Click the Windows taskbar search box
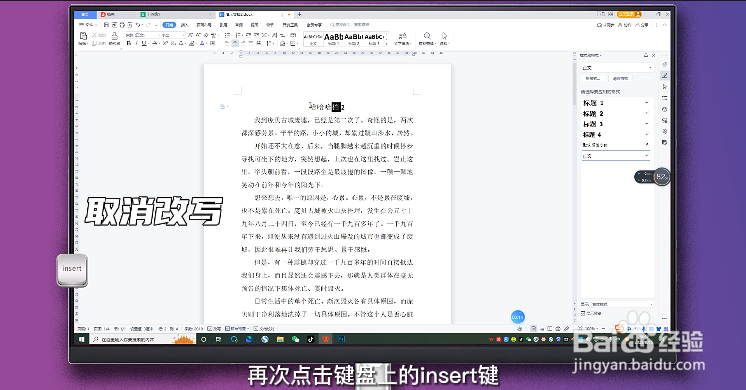This screenshot has width=746, height=390. click(x=142, y=339)
